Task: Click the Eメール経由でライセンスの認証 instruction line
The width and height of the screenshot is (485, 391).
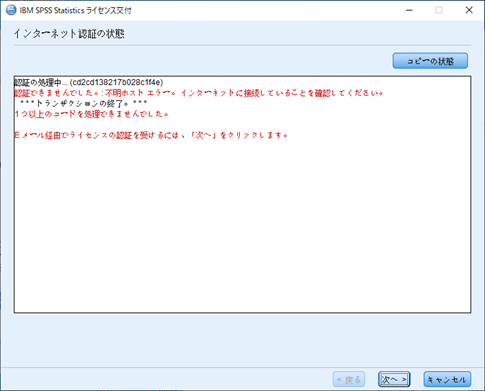Action: tap(151, 135)
